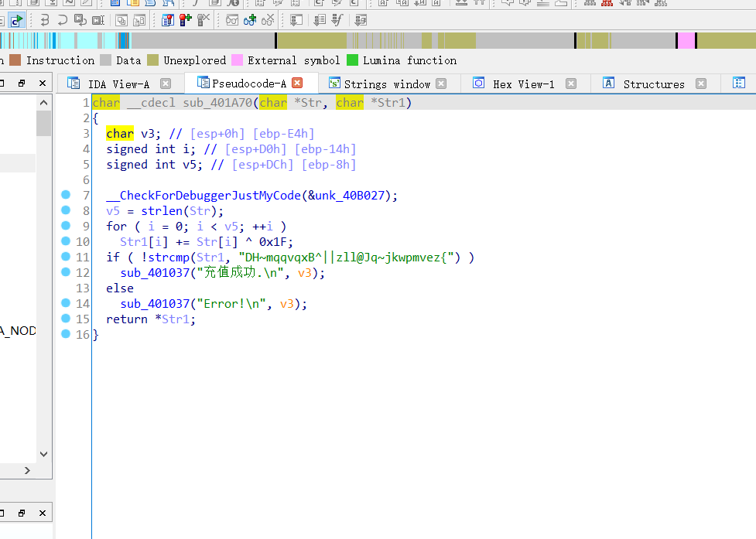756x539 pixels.
Task: Click the instruction tracing list icon
Action: tap(319, 20)
